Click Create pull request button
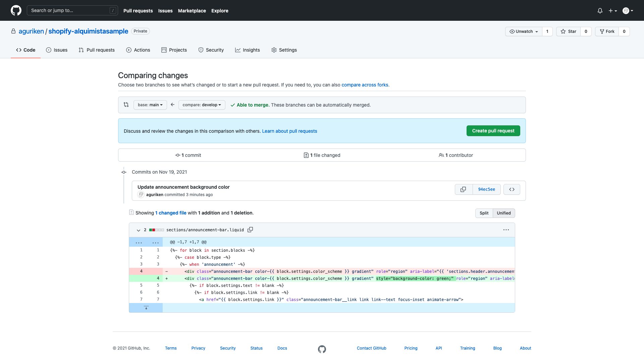Viewport: 644px width, 362px height. pos(493,131)
